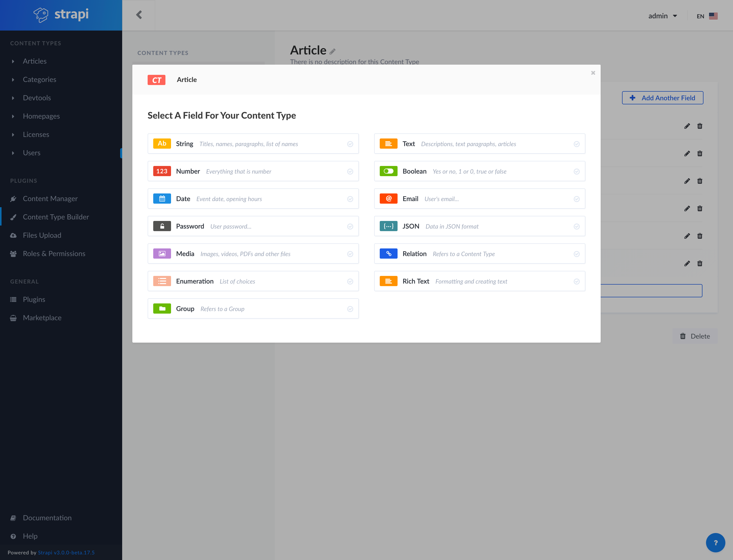Click the Relation link field icon
This screenshot has height=560, width=733.
coord(388,254)
